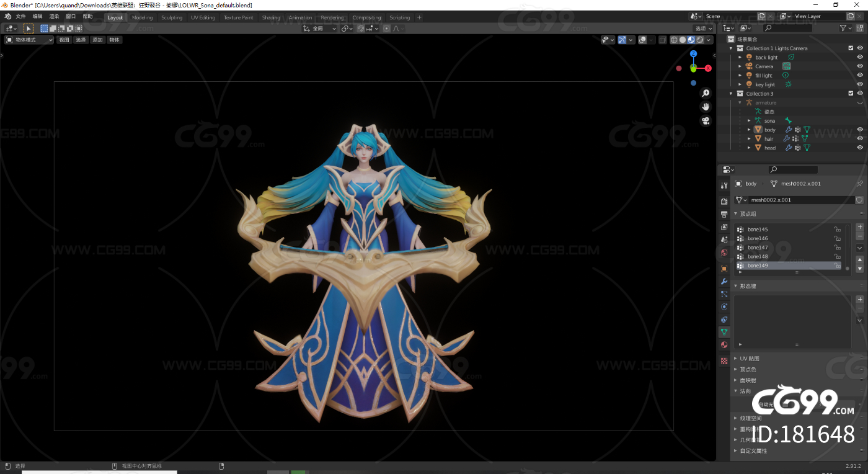This screenshot has width=868, height=474.
Task: Open the Output properties tab
Action: tap(724, 214)
